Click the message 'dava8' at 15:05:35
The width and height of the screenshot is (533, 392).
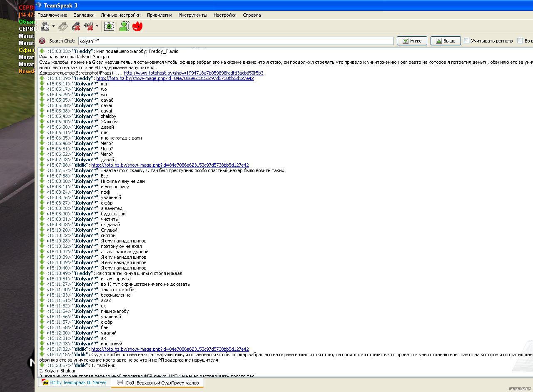[107, 100]
